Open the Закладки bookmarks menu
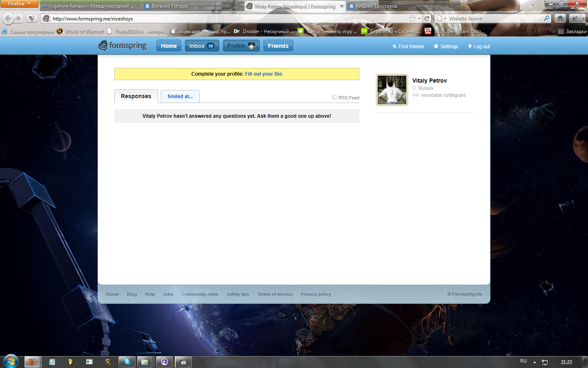This screenshot has width=588, height=368. point(572,31)
